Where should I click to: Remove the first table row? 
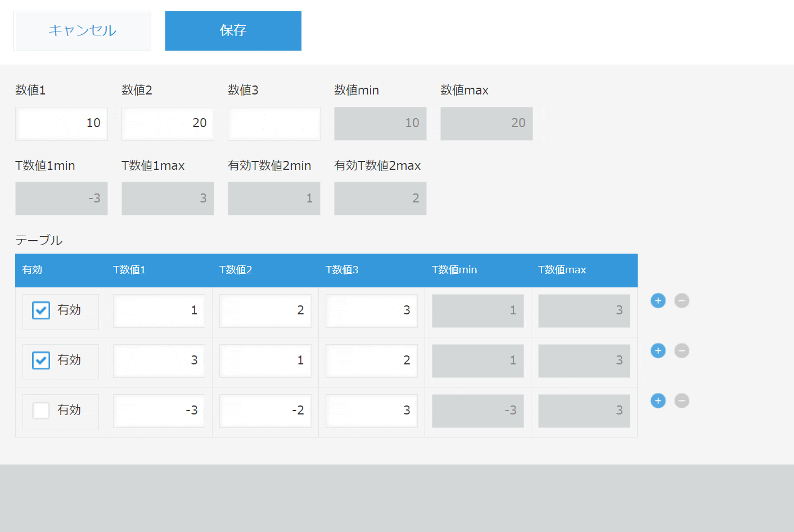[x=682, y=301]
